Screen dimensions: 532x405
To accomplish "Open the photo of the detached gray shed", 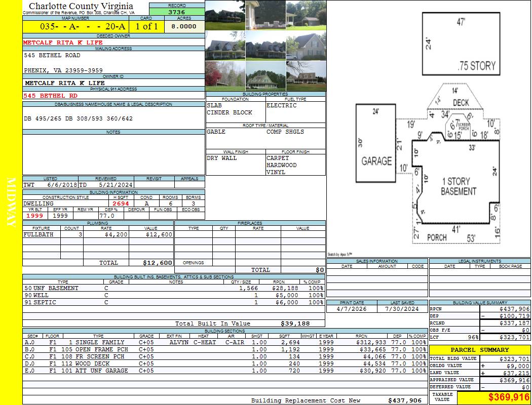I will point(306,15).
